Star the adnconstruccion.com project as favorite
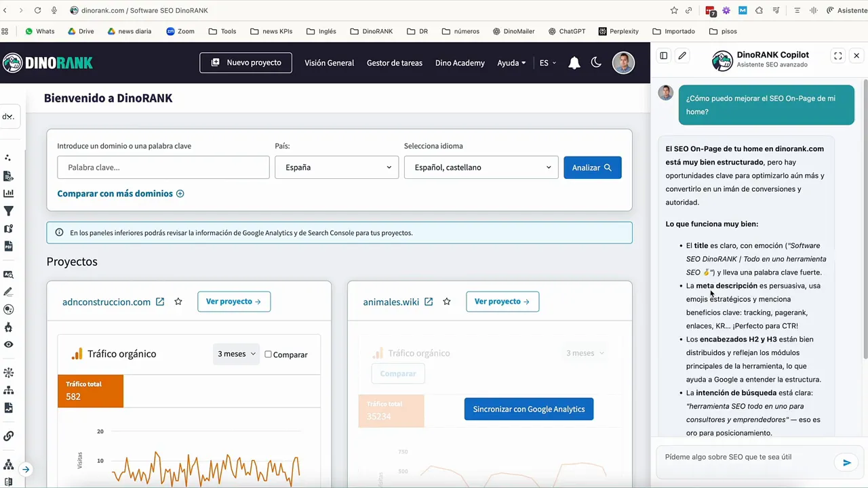This screenshot has height=488, width=868. (178, 302)
